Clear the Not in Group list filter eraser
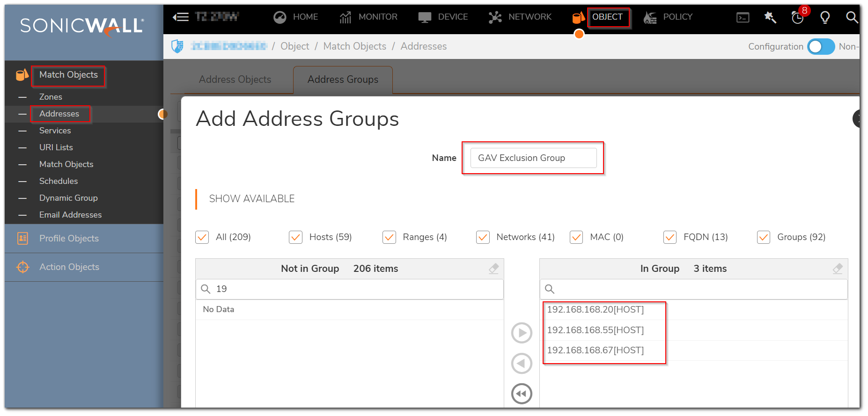Viewport: 868px width, 416px height. tap(493, 268)
